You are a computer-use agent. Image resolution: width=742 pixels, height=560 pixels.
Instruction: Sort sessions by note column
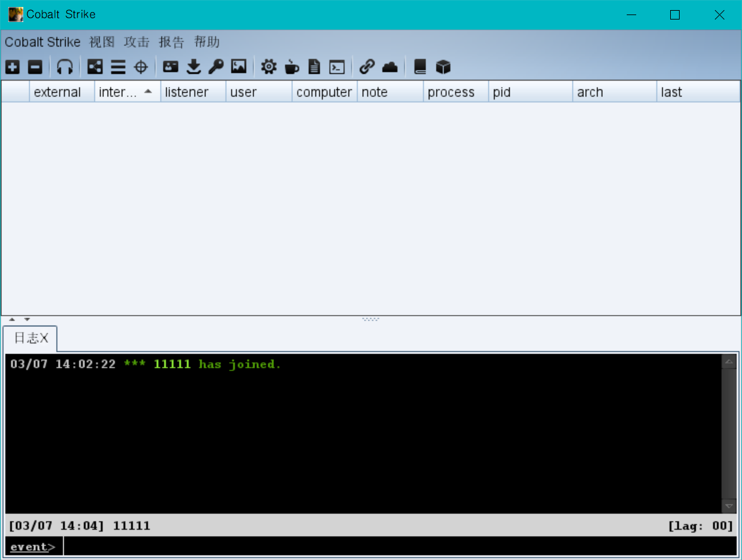(x=390, y=92)
